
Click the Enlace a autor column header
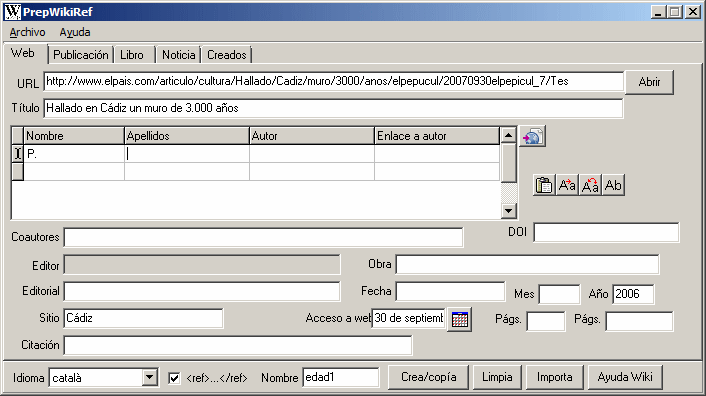click(437, 136)
